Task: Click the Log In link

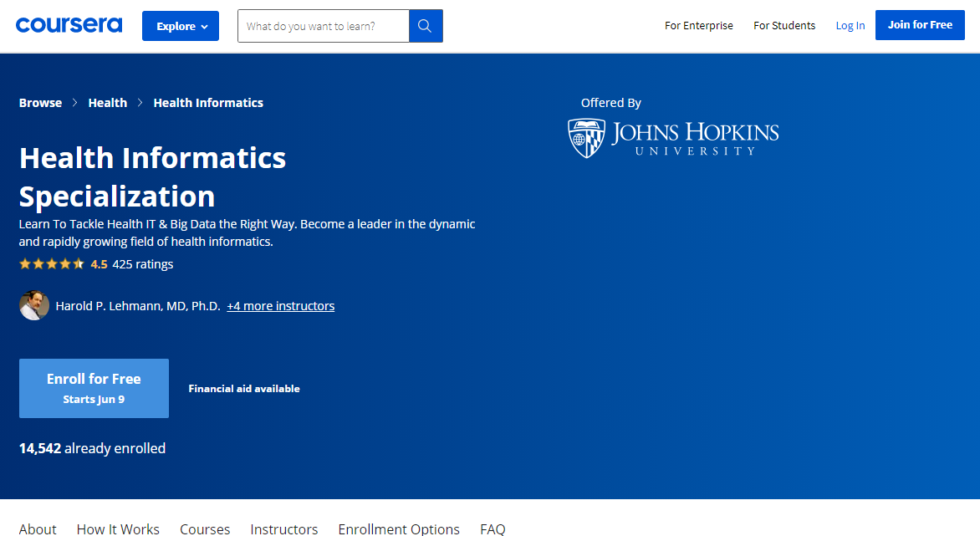Action: click(x=850, y=26)
